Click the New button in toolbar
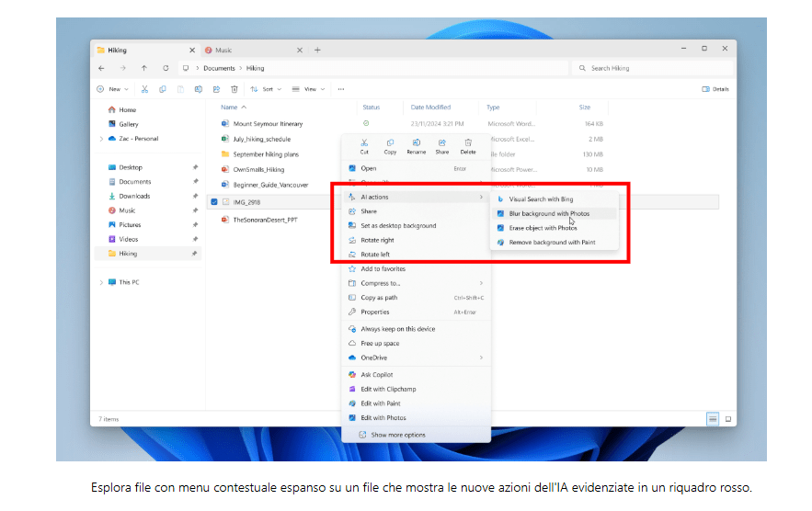This screenshot has width=812, height=511. click(113, 89)
